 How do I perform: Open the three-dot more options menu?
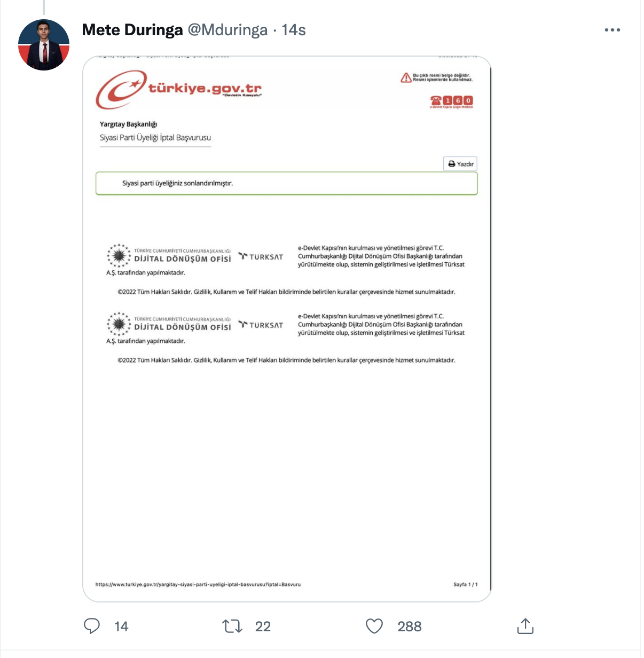point(612,30)
